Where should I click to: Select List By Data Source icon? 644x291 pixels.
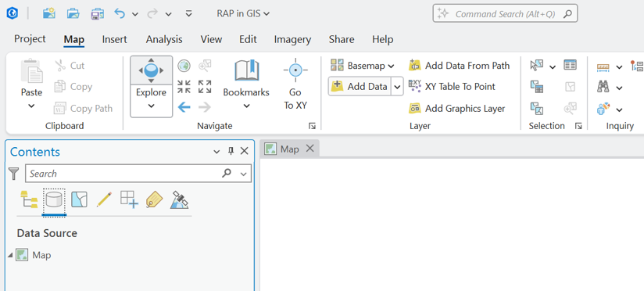point(54,199)
